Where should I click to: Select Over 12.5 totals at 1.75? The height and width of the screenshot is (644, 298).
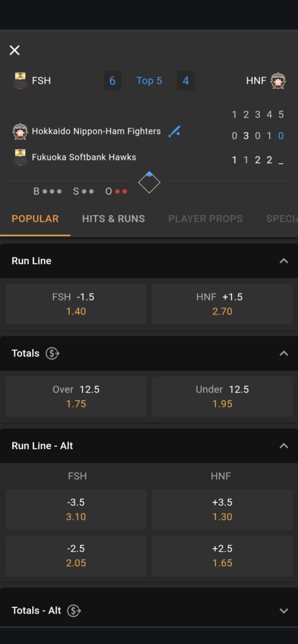76,397
